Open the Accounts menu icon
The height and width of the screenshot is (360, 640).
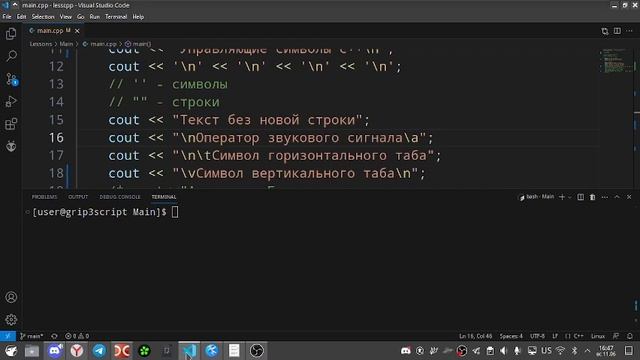tap(11, 297)
